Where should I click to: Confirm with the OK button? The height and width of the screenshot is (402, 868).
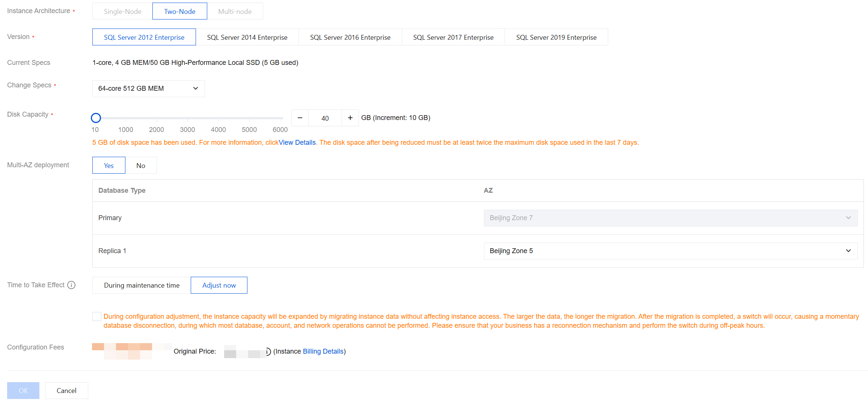23,391
